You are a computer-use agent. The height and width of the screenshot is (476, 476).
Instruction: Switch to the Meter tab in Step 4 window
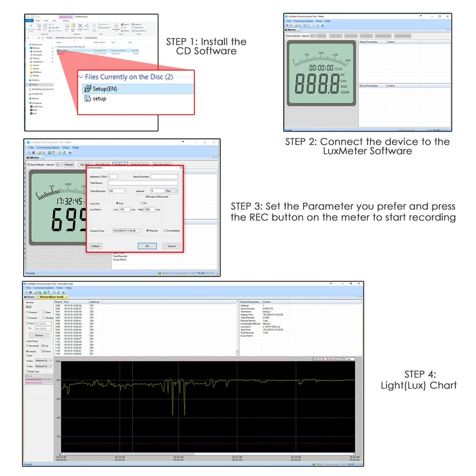(30, 297)
